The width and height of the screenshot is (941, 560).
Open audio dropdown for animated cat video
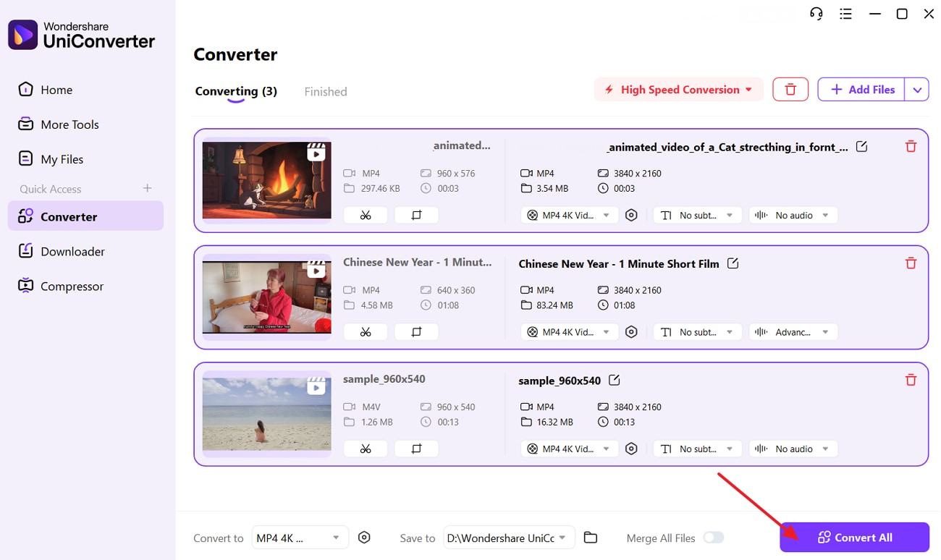(x=793, y=215)
